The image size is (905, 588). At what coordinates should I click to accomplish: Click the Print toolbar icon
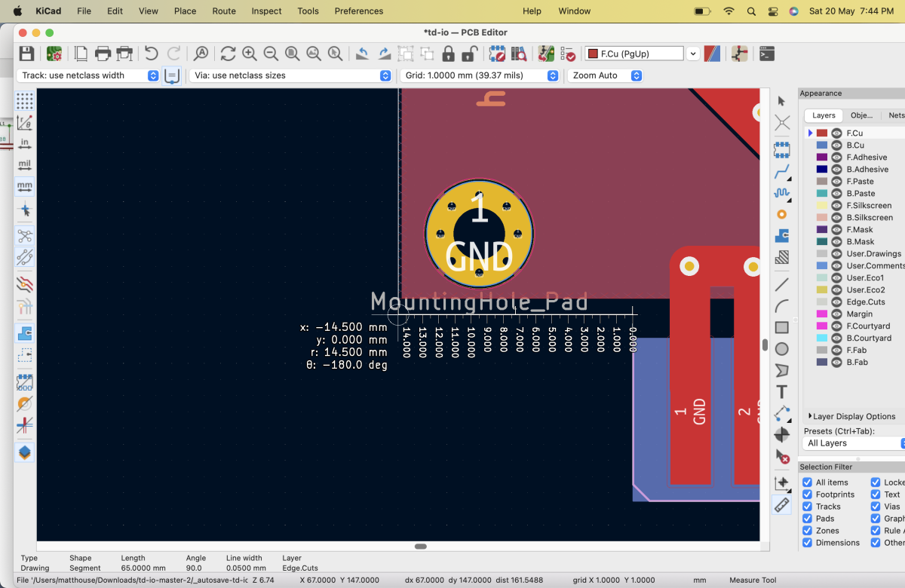click(x=103, y=54)
